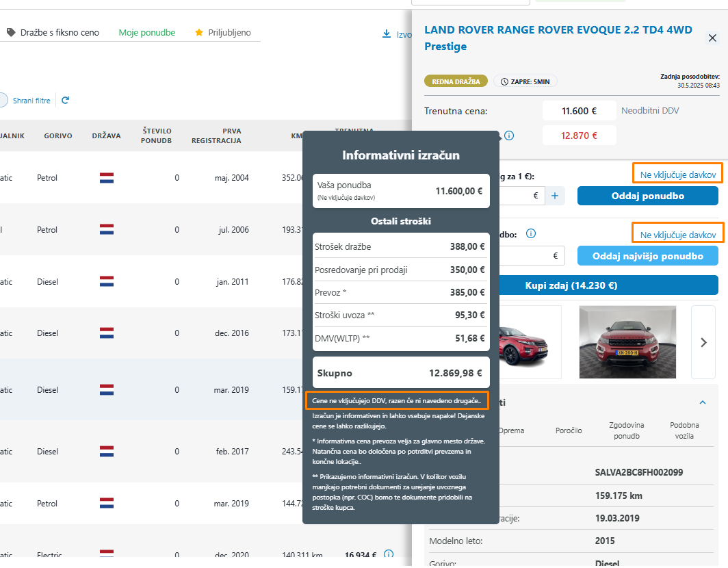
Task: Click Skupno total 12.869,98 € row
Action: 401,372
